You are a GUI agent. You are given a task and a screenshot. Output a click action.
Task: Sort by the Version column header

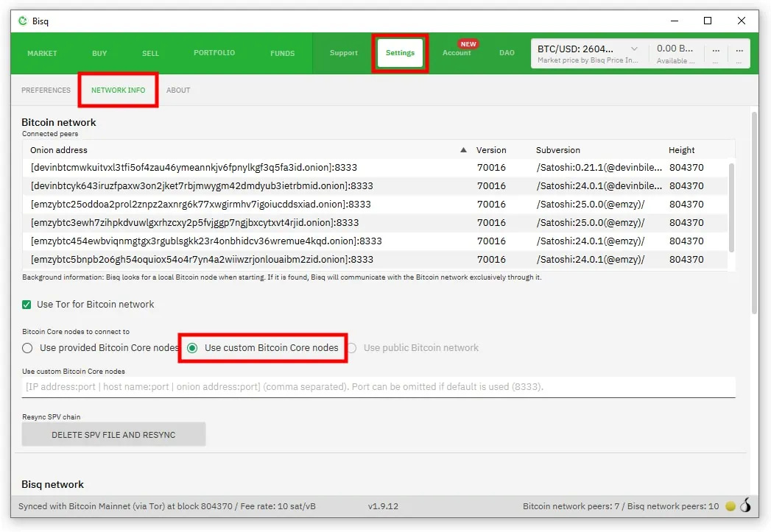(x=490, y=150)
